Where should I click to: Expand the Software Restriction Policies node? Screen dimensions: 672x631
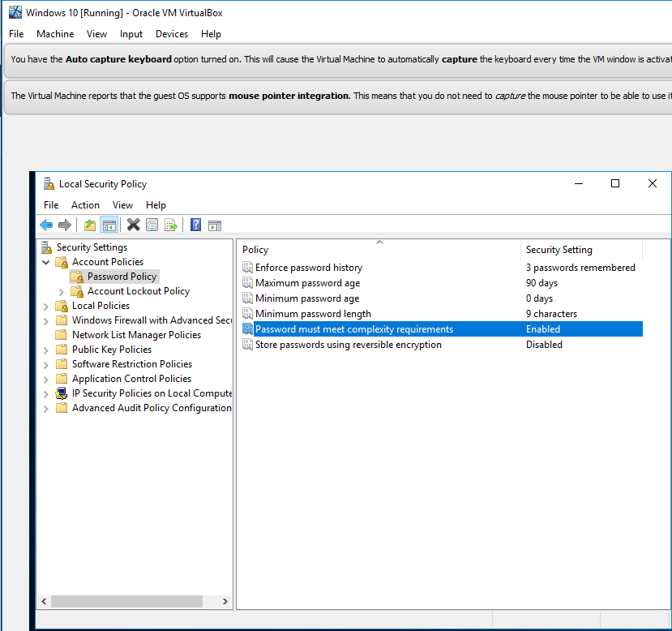tap(46, 365)
